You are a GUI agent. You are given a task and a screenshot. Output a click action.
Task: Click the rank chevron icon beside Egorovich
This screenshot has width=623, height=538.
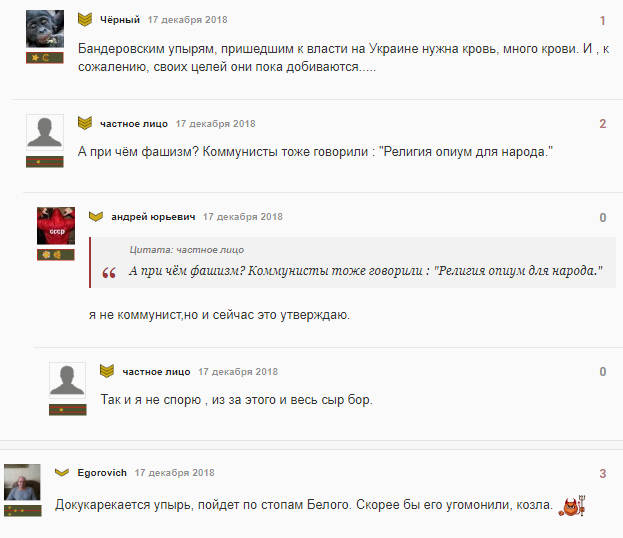point(62,472)
